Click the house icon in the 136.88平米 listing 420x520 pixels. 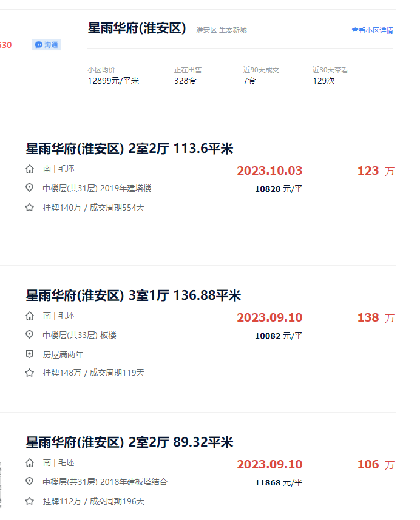(30, 316)
